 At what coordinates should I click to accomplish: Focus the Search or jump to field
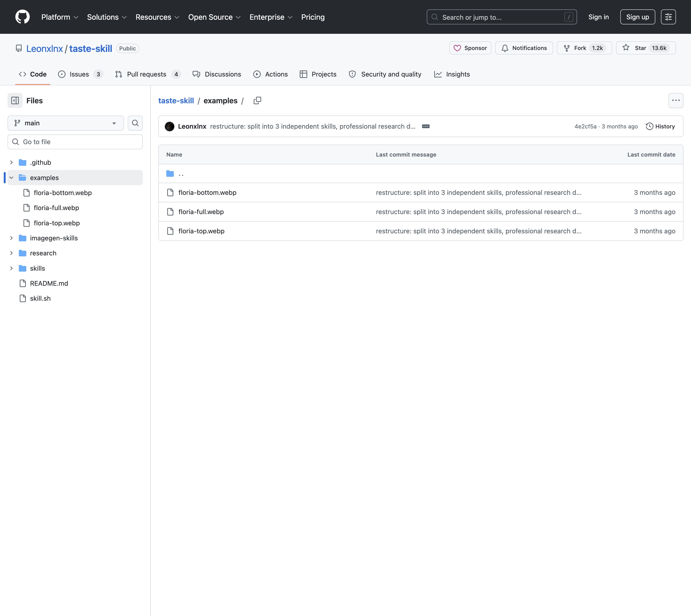tap(502, 17)
